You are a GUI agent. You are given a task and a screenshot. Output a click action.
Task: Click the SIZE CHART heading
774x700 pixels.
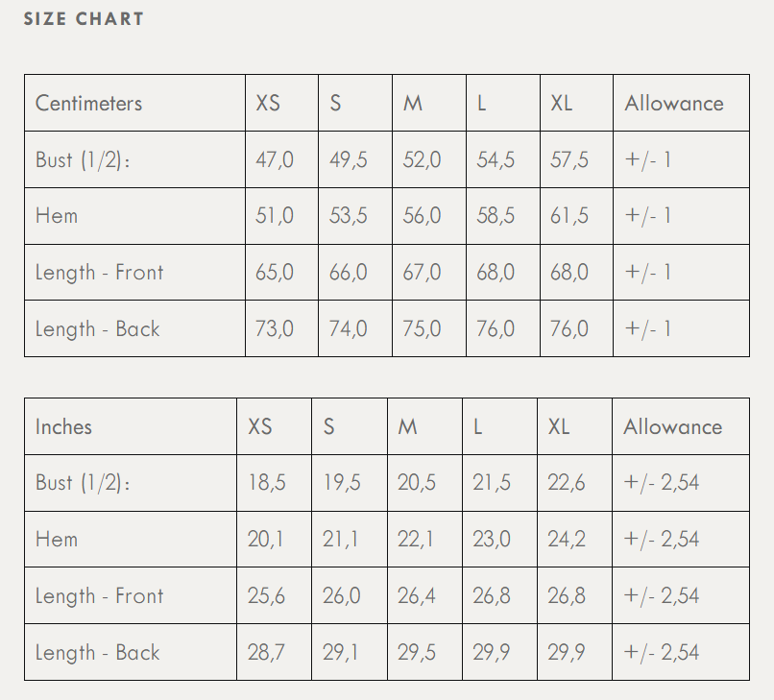(84, 18)
